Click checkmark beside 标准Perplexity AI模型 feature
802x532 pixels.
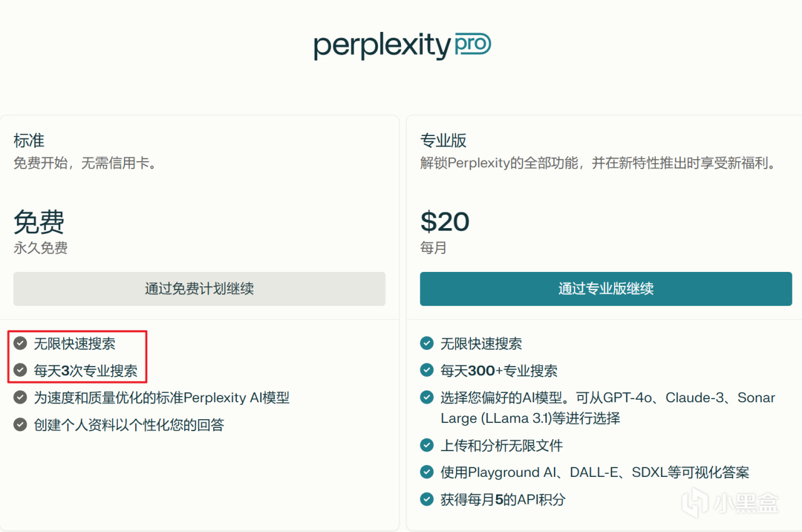pyautogui.click(x=21, y=397)
